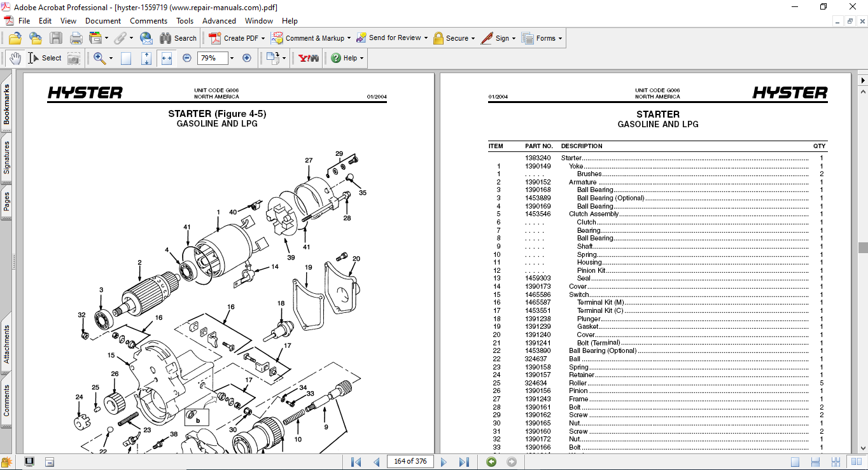
Task: Click the Open file folder icon
Action: coord(15,38)
